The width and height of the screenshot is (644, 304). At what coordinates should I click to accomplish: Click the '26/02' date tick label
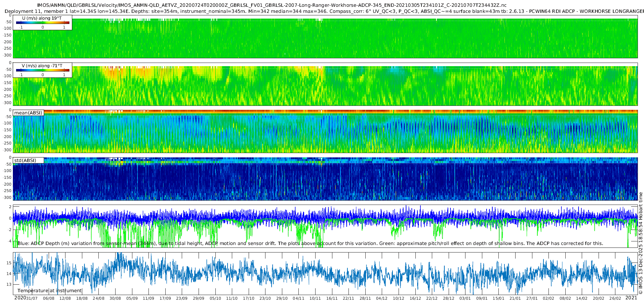pyautogui.click(x=615, y=298)
